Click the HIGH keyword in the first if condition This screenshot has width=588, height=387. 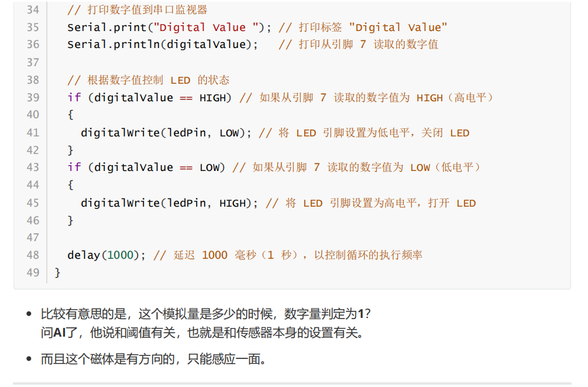tap(212, 98)
